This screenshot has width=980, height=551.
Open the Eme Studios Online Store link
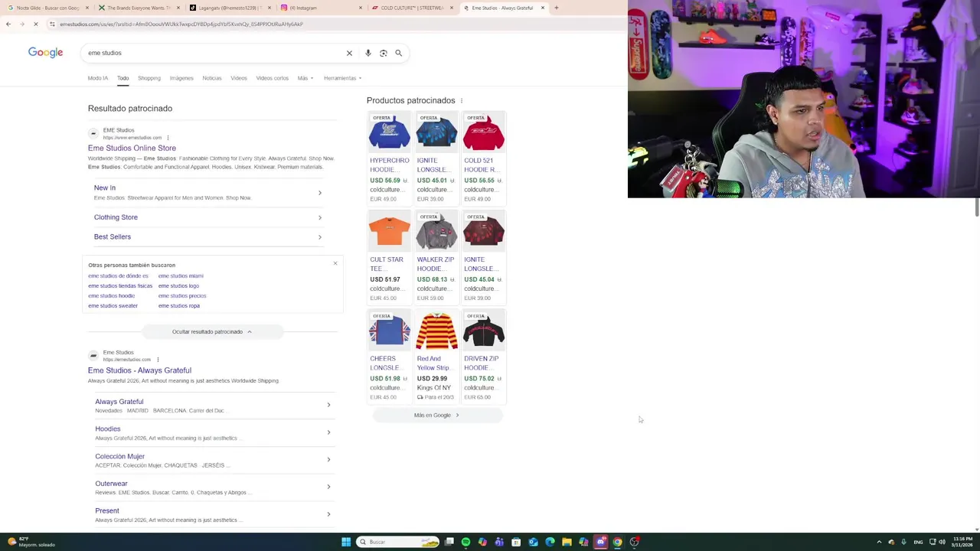point(132,148)
